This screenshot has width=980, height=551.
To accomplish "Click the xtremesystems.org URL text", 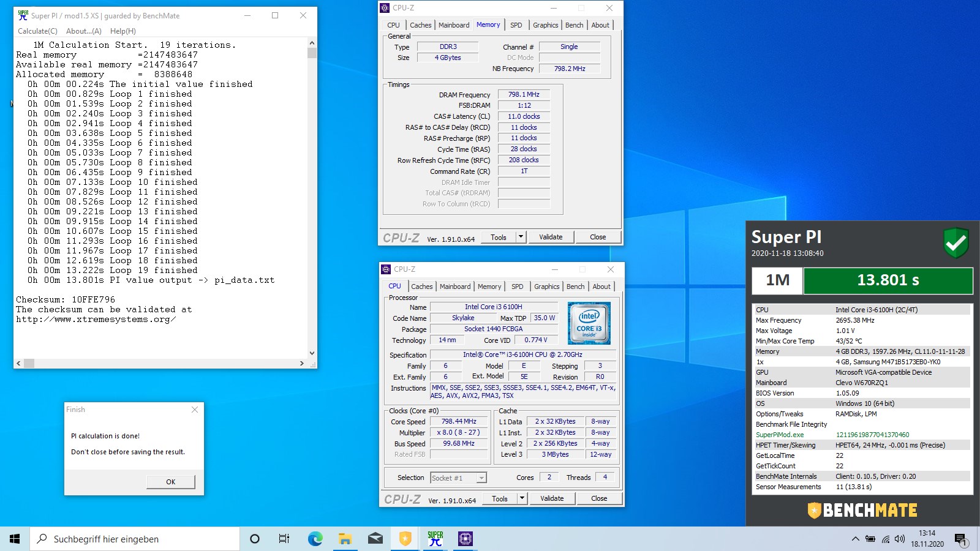I will coord(96,319).
